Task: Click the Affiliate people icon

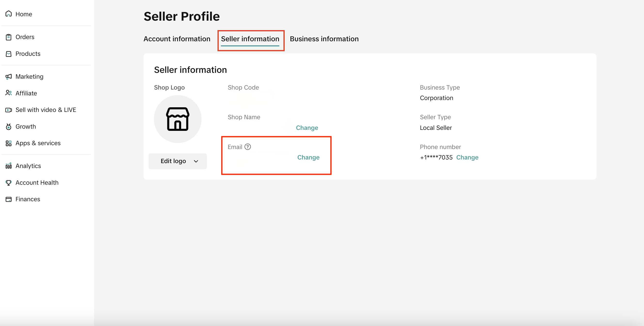Action: [x=9, y=93]
